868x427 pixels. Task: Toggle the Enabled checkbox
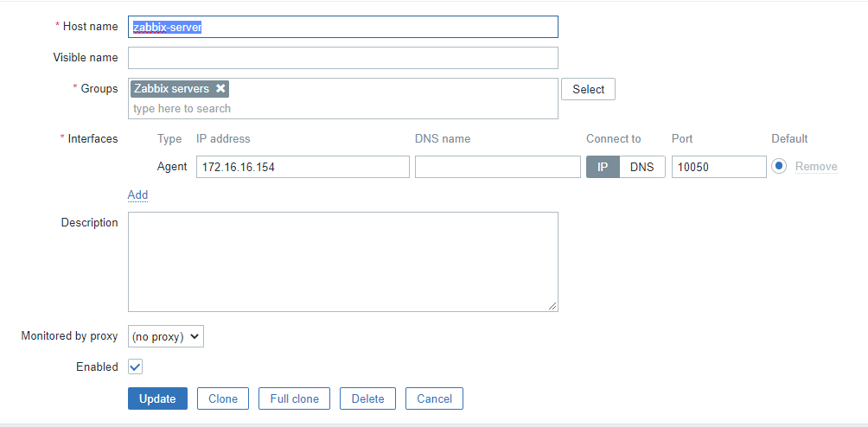click(136, 366)
